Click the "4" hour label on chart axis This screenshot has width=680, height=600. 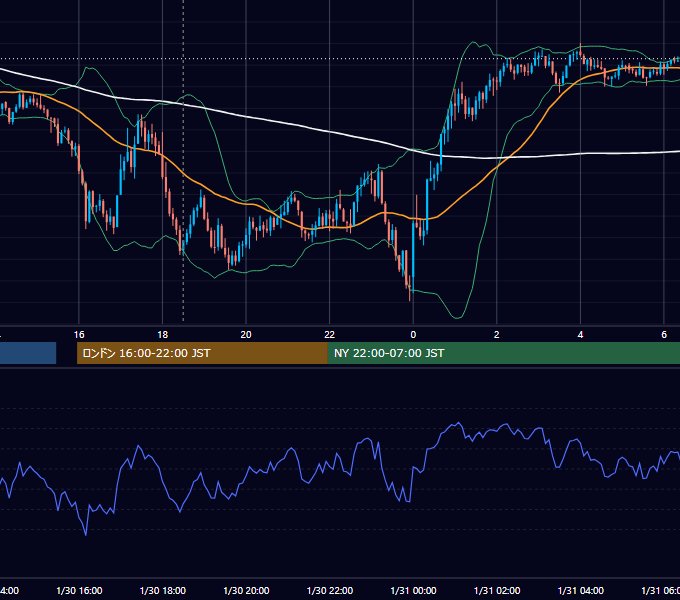tap(580, 335)
